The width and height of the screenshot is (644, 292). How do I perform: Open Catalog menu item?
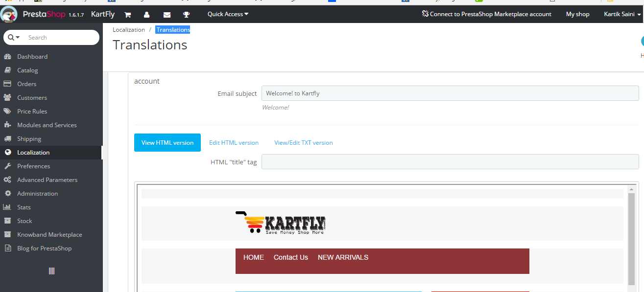tap(27, 70)
